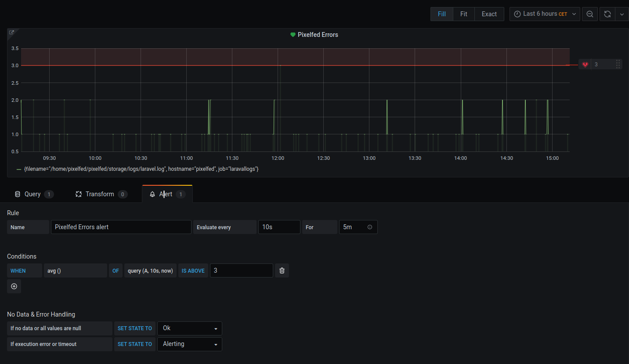Open the Last 6 hours time picker
Viewport: 629px width, 364px height.
545,14
